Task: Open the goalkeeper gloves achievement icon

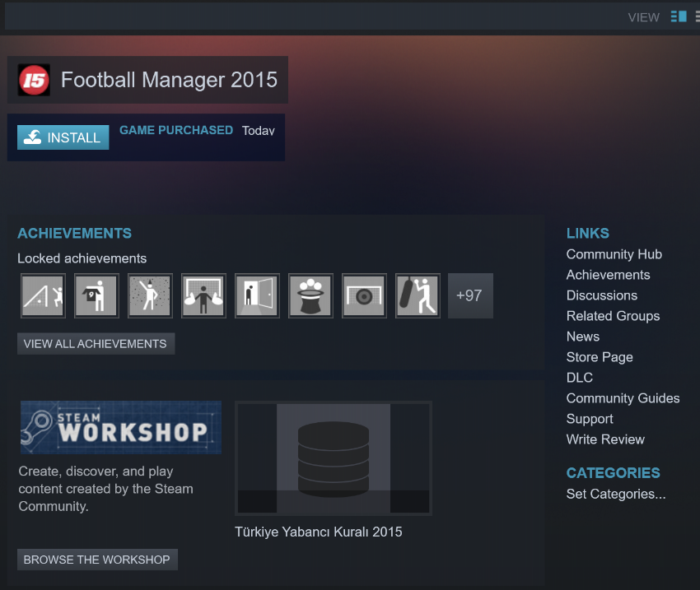Action: click(x=203, y=295)
